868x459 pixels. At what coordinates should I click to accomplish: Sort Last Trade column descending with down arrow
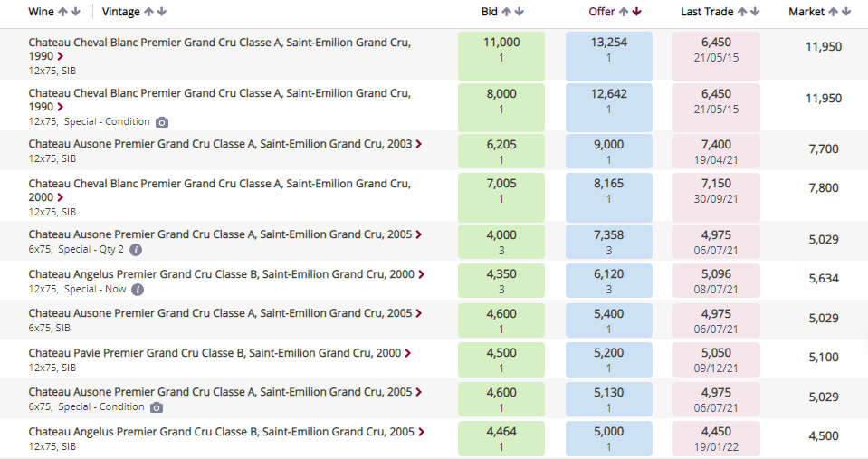pos(755,12)
